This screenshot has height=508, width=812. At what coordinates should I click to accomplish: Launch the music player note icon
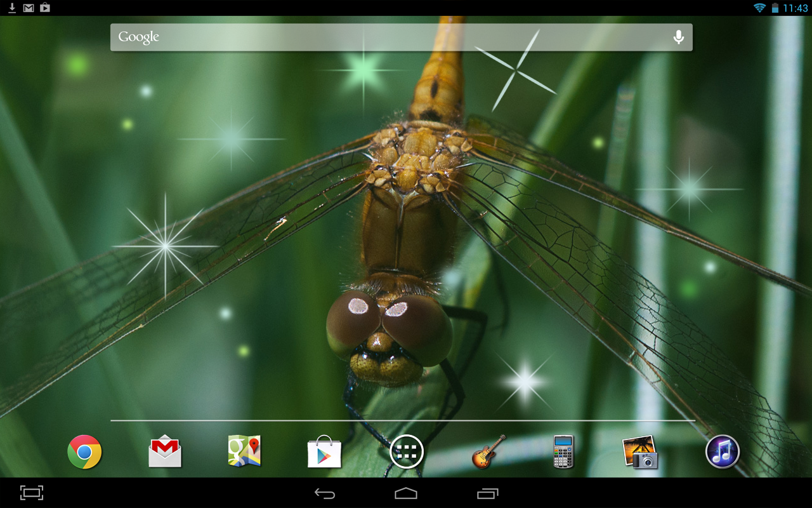(x=723, y=451)
